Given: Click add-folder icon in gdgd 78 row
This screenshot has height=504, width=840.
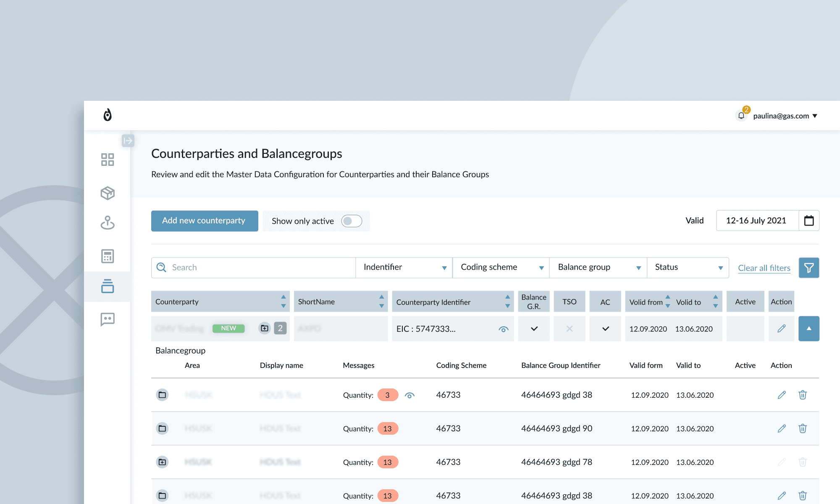Looking at the screenshot, I should click(162, 462).
